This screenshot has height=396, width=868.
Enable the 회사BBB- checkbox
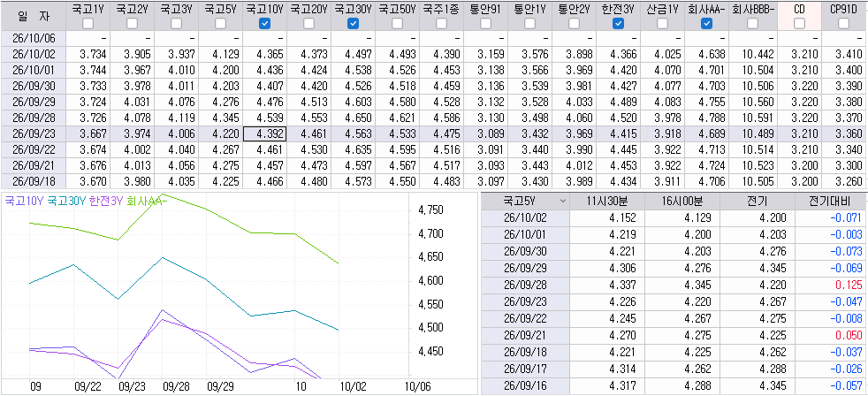point(753,23)
